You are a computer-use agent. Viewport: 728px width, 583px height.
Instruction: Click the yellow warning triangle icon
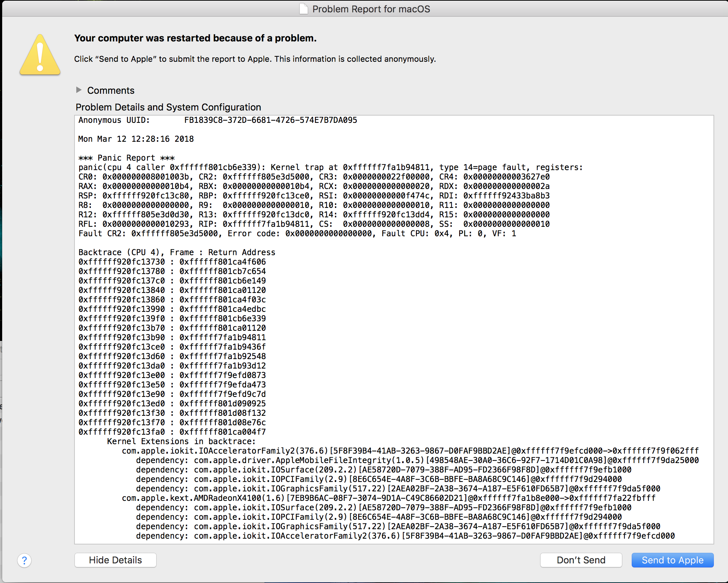click(x=40, y=56)
